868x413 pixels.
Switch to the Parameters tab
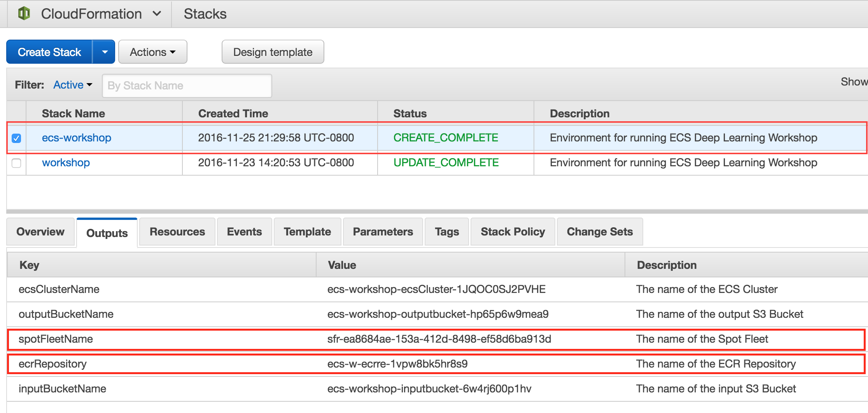pos(383,232)
